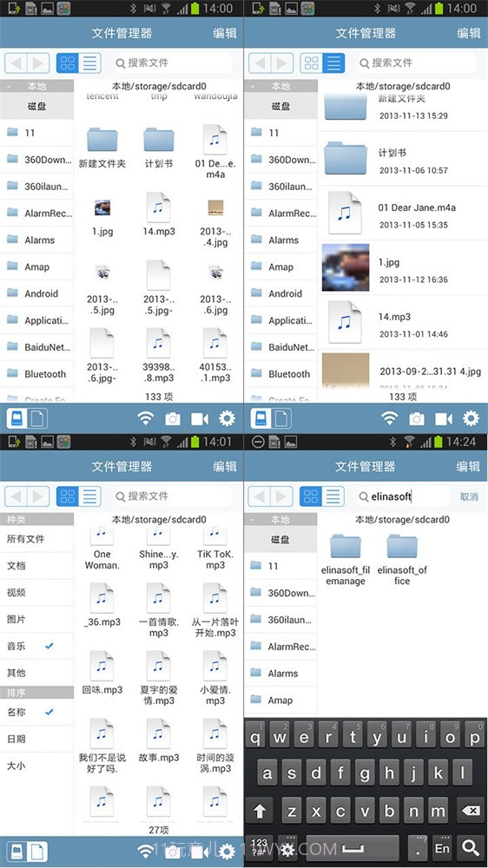Tap 编辑 in the 14:01 music-filter screen

[x=225, y=466]
